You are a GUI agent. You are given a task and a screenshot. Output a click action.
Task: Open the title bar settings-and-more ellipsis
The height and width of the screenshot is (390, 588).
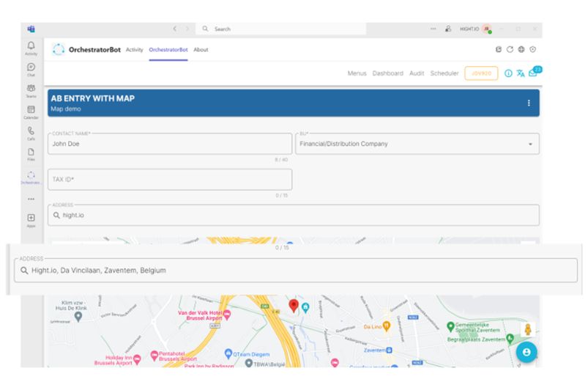[x=433, y=29]
